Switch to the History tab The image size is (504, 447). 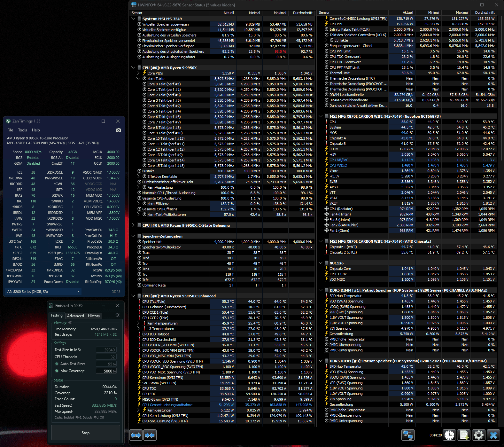pyautogui.click(x=94, y=316)
